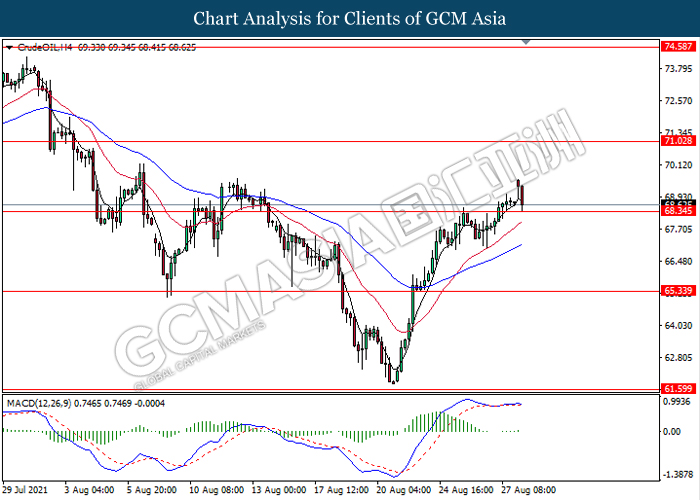Image resolution: width=700 pixels, height=500 pixels.
Task: Click the 0.00 MACD scale value
Action: tap(672, 432)
